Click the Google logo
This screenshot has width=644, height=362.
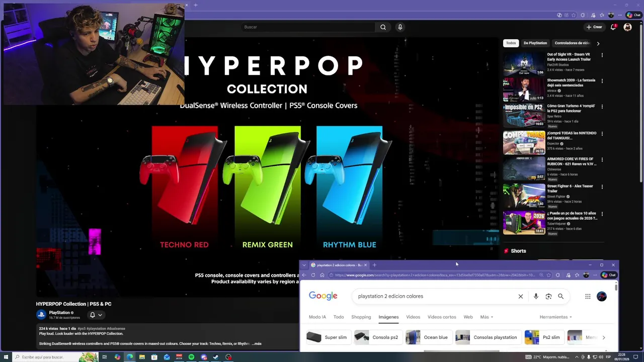tap(323, 296)
